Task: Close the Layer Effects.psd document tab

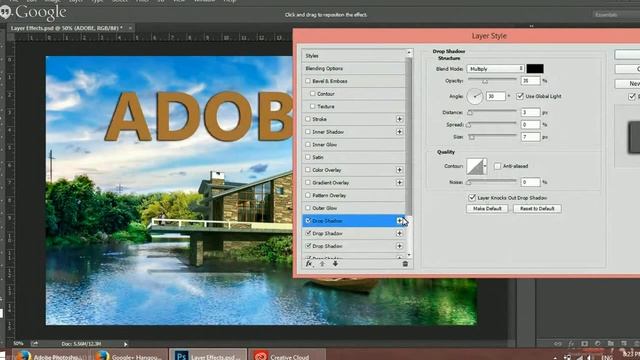Action: 130,28
